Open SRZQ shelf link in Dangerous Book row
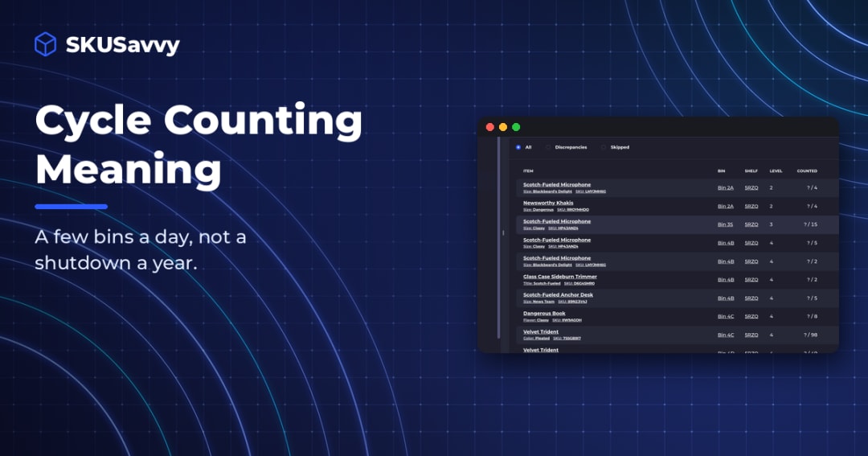 coord(751,316)
